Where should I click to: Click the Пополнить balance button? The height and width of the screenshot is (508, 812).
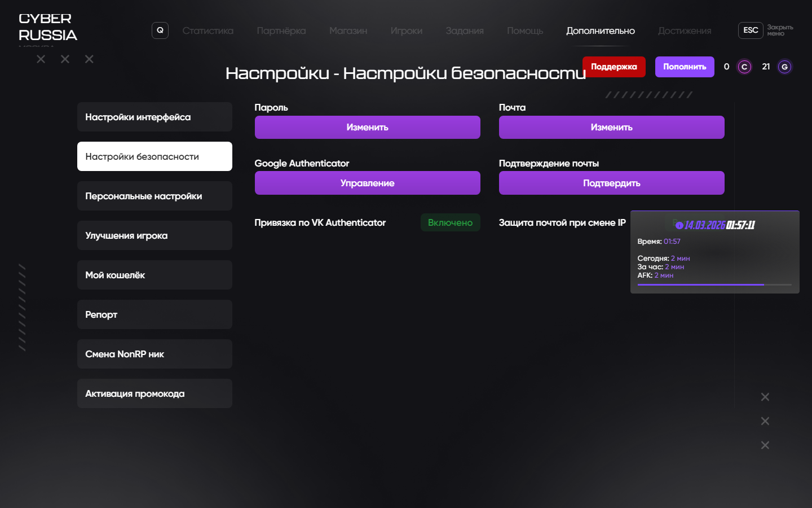coord(684,67)
